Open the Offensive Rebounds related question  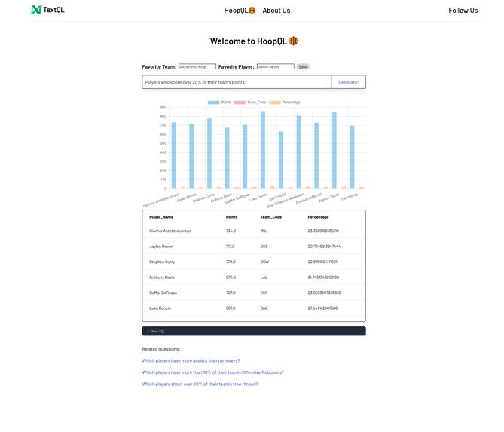point(213,372)
